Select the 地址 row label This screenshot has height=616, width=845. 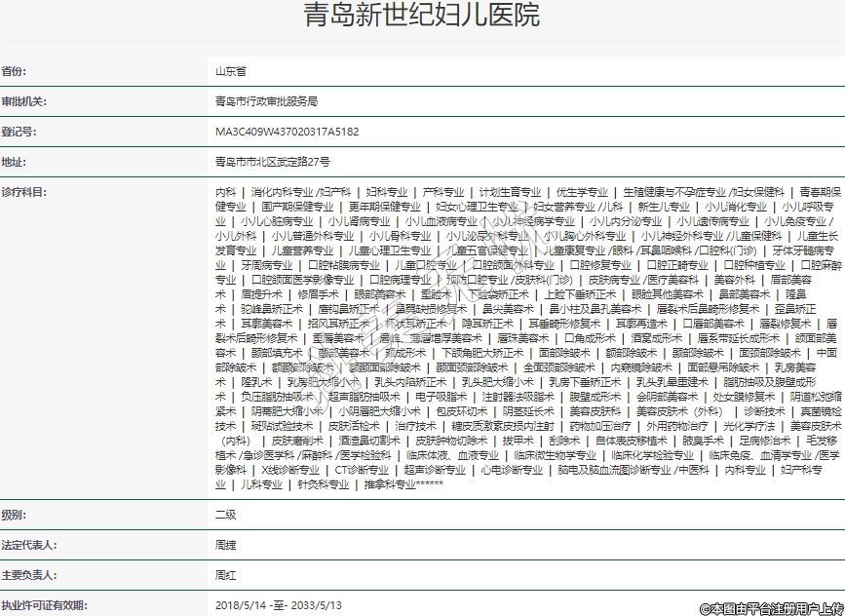(x=15, y=162)
